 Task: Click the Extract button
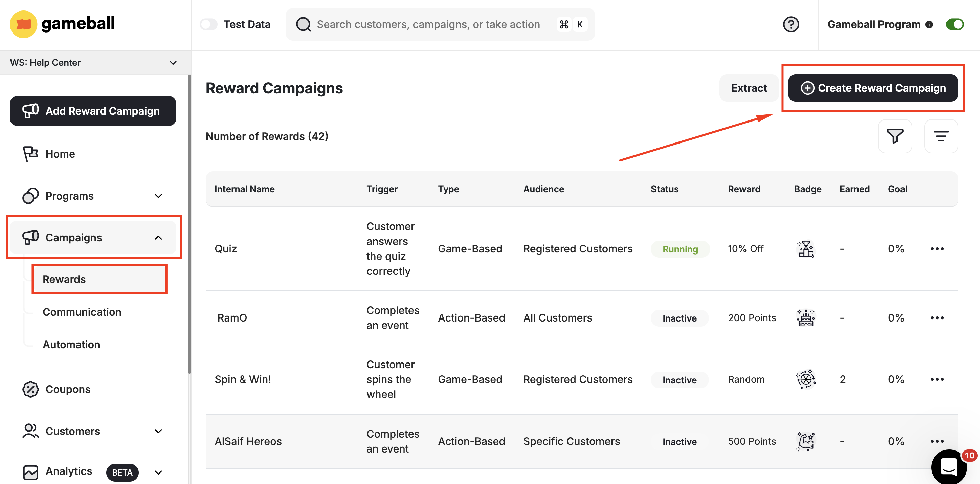click(748, 88)
